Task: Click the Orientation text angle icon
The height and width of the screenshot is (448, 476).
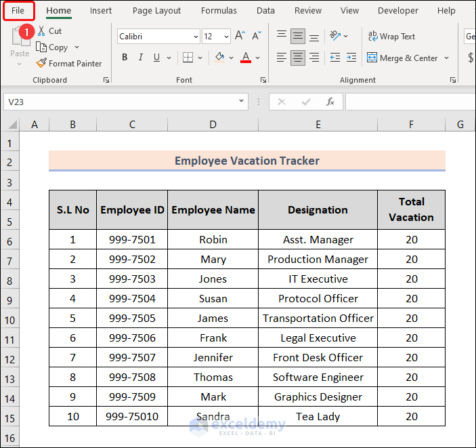Action: click(335, 36)
